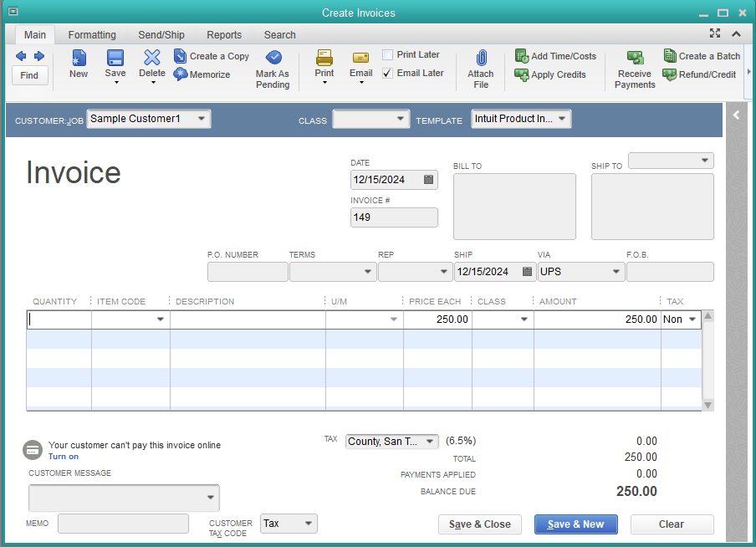Go to previous invoice with left arrow
Viewport: 756px width, 547px height.
tap(21, 56)
